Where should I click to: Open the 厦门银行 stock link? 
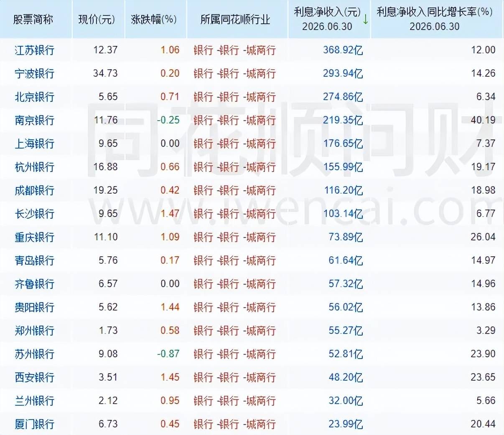tap(34, 424)
